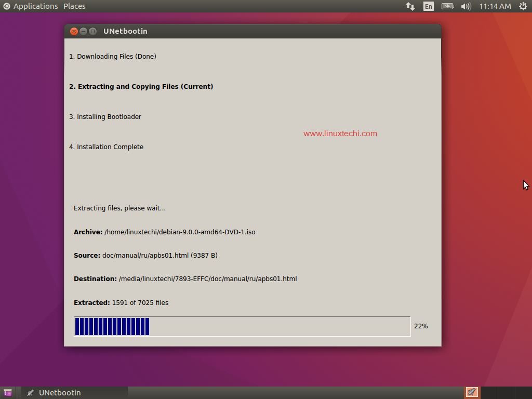
Task: Open the En keyboard layout indicator
Action: coord(429,6)
